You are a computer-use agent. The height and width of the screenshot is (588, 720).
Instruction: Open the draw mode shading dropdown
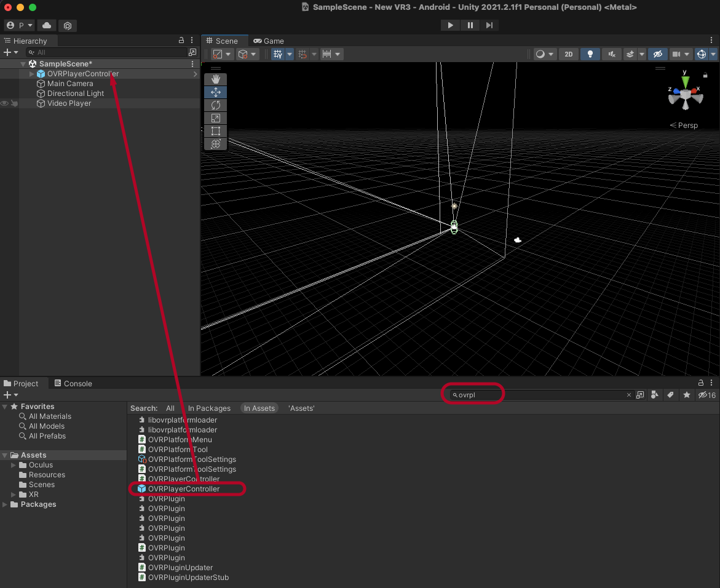(x=545, y=54)
